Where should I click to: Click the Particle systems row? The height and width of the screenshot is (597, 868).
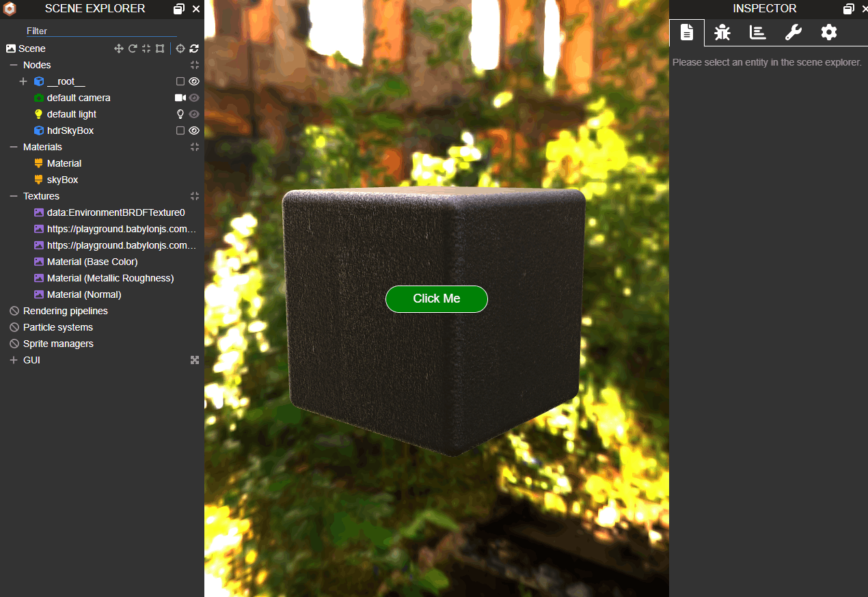tap(58, 327)
